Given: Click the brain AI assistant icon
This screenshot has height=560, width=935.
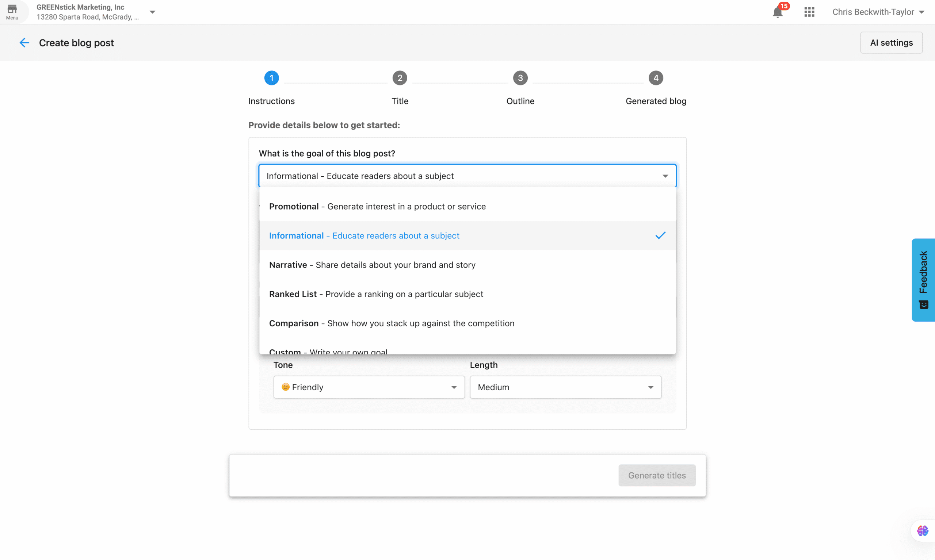Looking at the screenshot, I should coord(922,530).
